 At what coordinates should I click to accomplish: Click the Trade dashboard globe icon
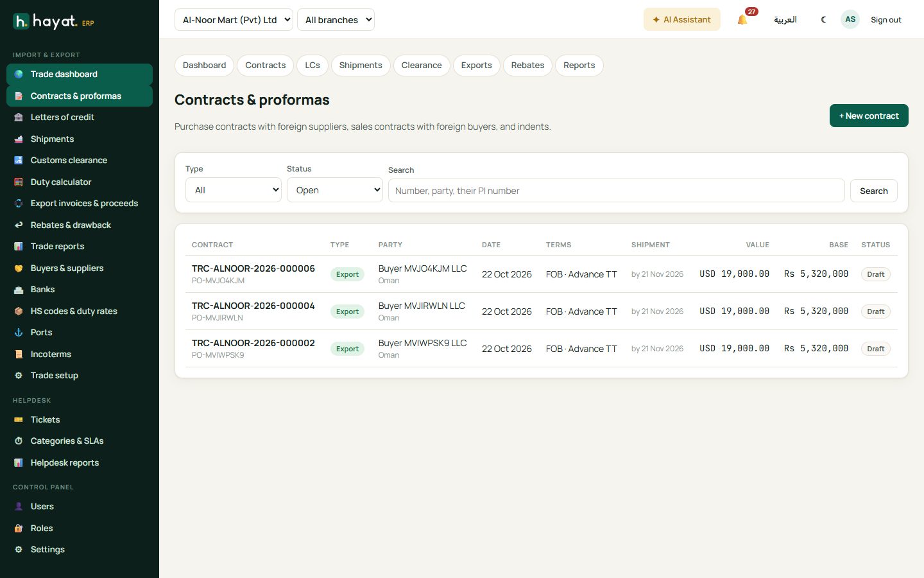[19, 74]
